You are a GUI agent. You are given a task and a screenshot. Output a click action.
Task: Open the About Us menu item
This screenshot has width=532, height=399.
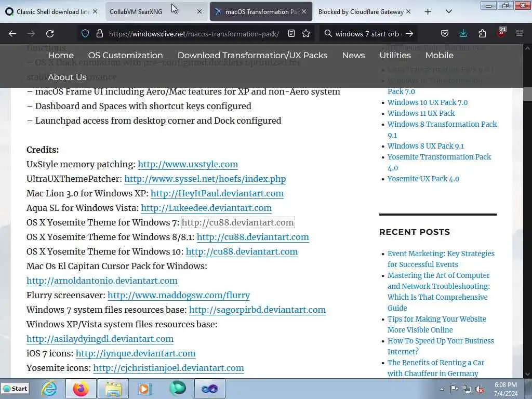67,77
